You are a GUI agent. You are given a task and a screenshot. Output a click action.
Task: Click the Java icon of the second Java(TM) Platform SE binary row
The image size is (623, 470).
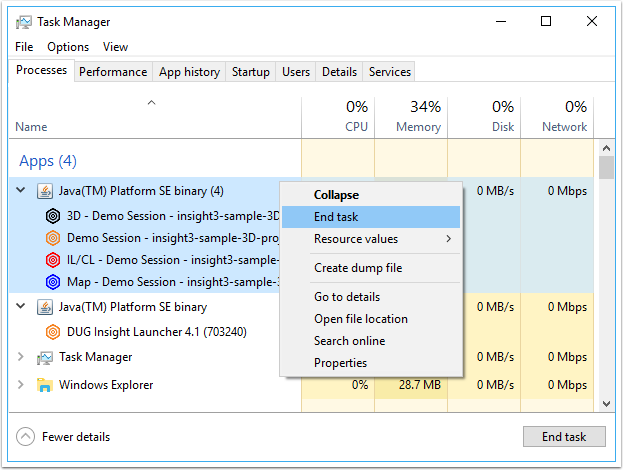coord(45,307)
